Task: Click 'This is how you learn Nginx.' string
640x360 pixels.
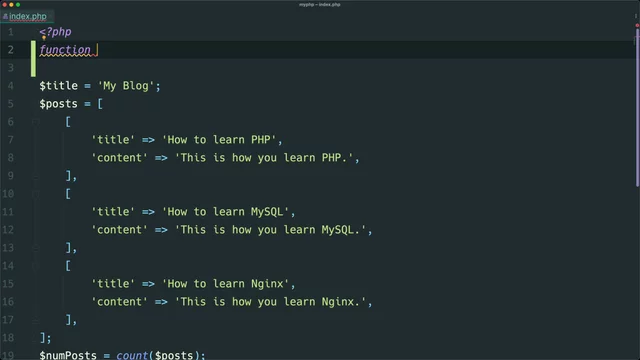Action: (270, 302)
